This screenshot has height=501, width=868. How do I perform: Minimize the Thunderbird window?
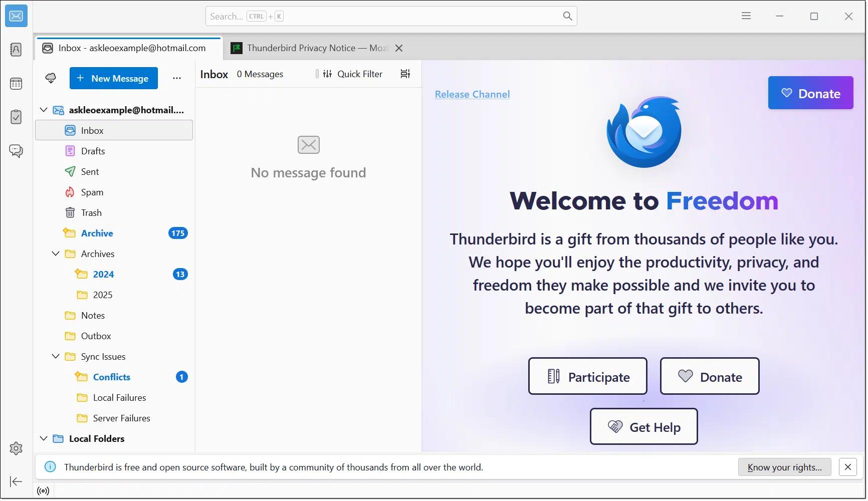coord(779,16)
